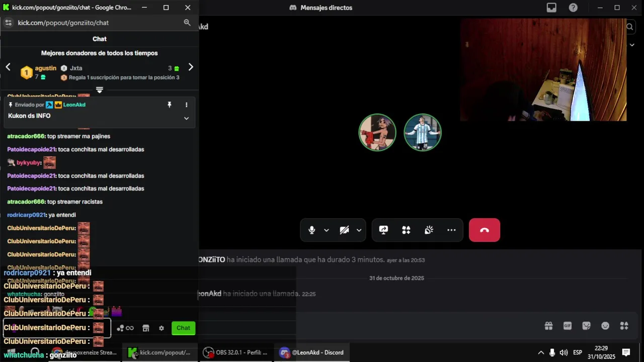Click Discord search magnifier icon
Image resolution: width=644 pixels, height=362 pixels.
tap(630, 27)
